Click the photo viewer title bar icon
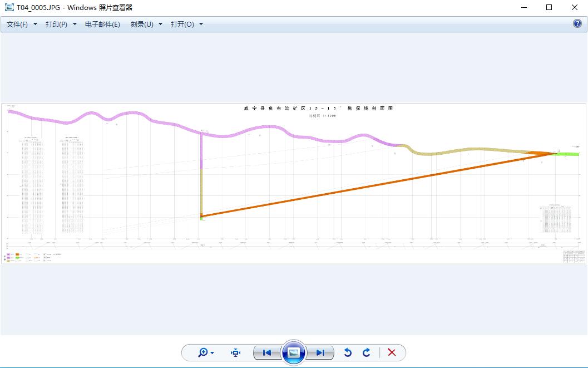Image resolution: width=588 pixels, height=368 pixels. pos(9,7)
